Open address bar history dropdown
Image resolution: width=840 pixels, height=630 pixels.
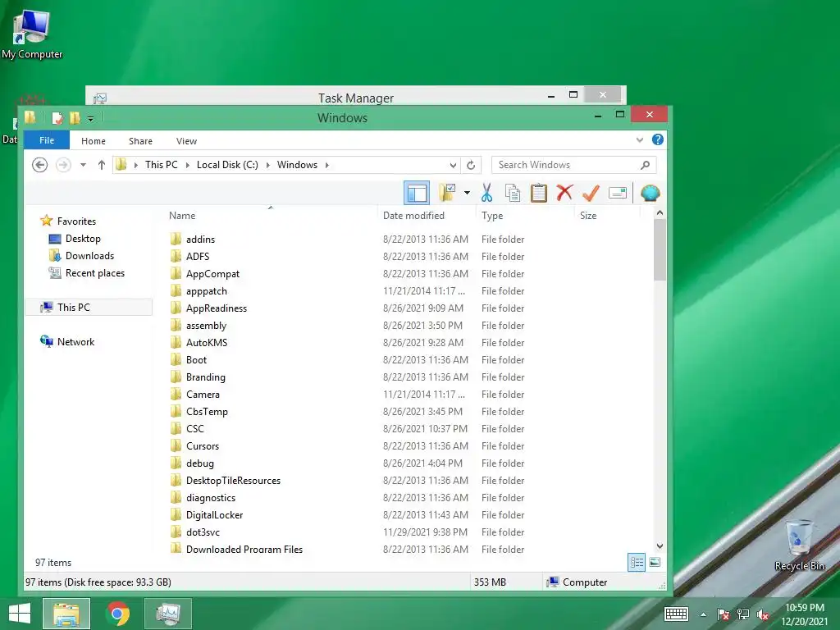[453, 165]
